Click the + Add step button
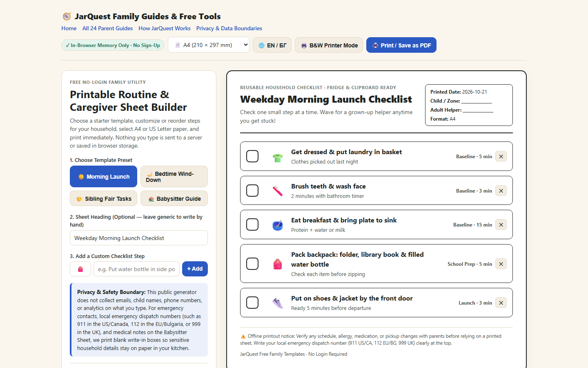This screenshot has width=588, height=368. click(x=195, y=269)
